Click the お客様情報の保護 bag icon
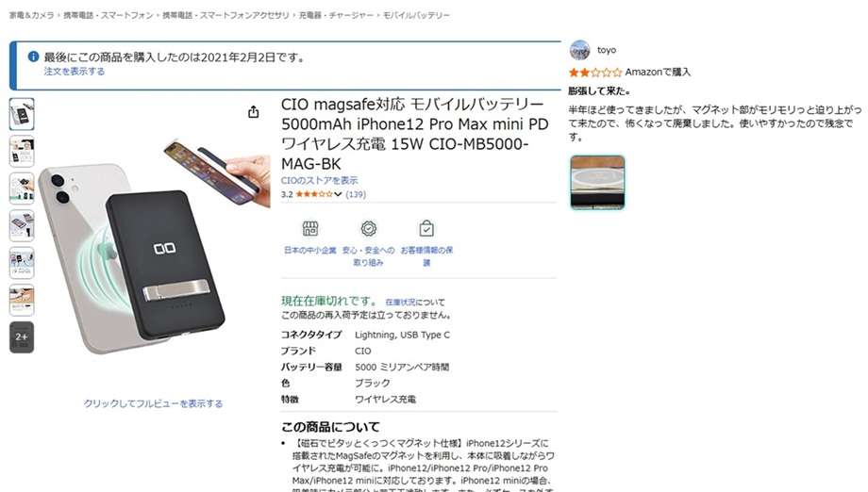The width and height of the screenshot is (868, 492). pyautogui.click(x=426, y=228)
